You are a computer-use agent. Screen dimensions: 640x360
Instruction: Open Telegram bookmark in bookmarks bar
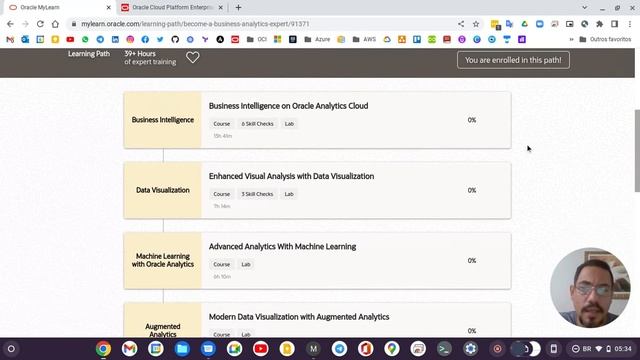100,40
